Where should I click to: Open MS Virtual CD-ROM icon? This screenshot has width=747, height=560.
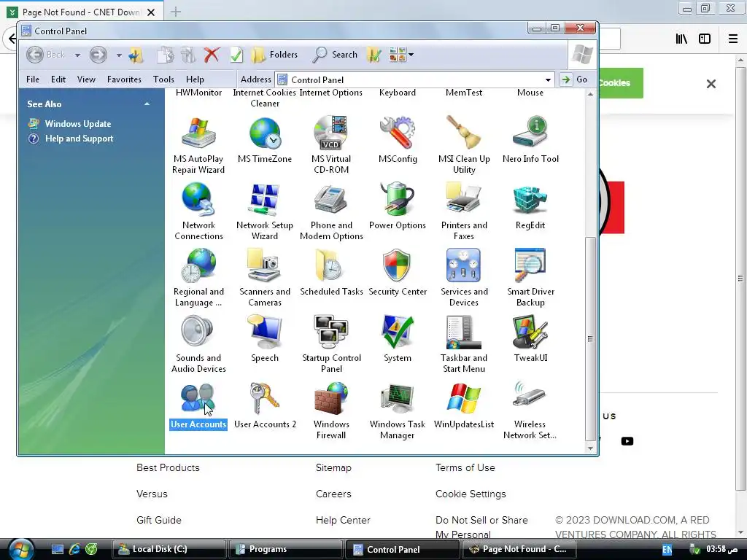pos(331,133)
